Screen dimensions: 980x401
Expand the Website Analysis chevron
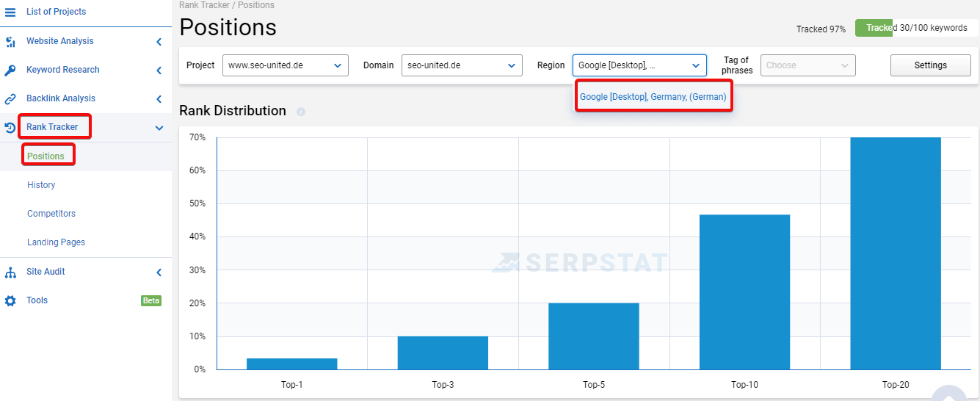tap(159, 42)
